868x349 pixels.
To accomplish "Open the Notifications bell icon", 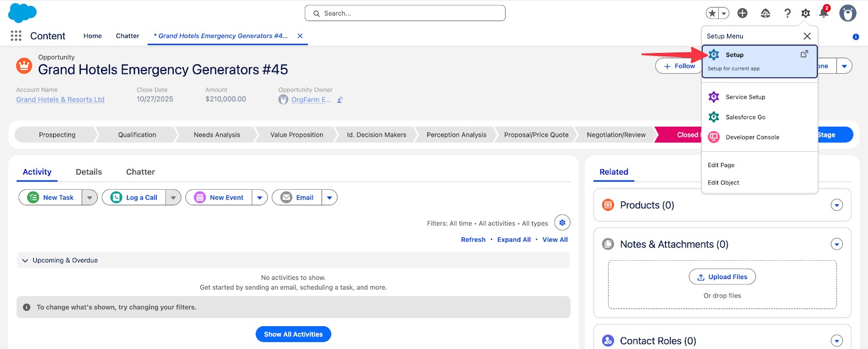I will pos(824,13).
